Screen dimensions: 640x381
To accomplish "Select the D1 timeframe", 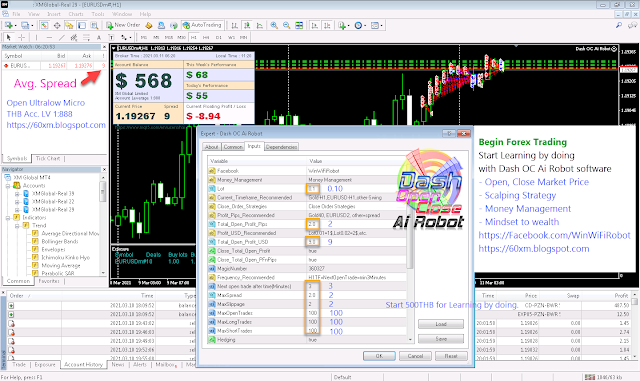I will point(219,37).
